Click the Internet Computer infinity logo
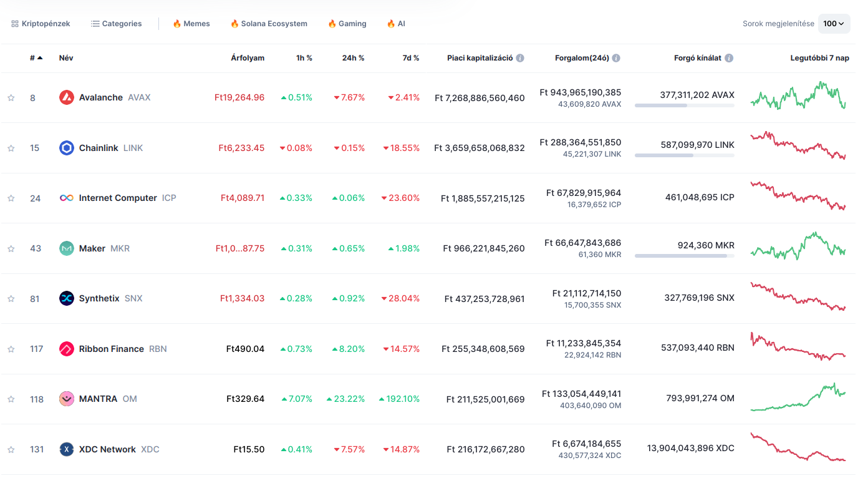 [67, 198]
